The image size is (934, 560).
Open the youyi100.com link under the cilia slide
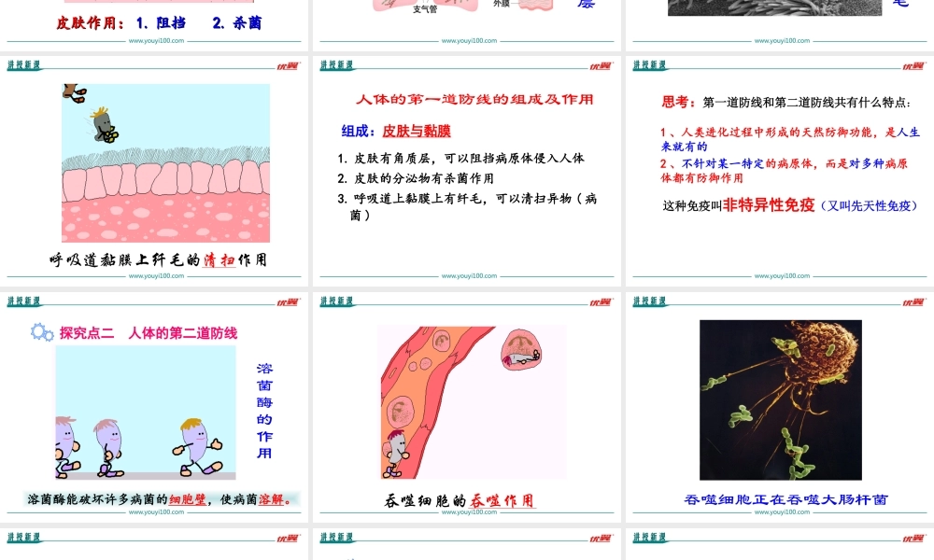[156, 276]
